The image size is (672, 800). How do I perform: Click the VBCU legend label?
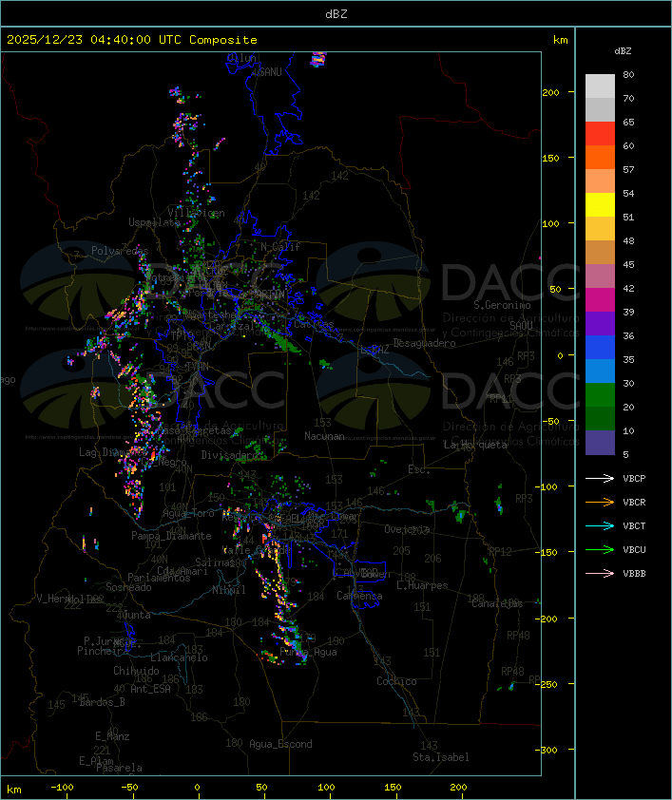634,549
